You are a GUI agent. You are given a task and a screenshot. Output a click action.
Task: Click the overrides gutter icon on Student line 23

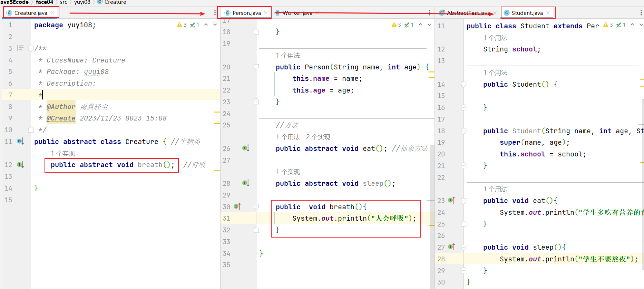tap(451, 200)
